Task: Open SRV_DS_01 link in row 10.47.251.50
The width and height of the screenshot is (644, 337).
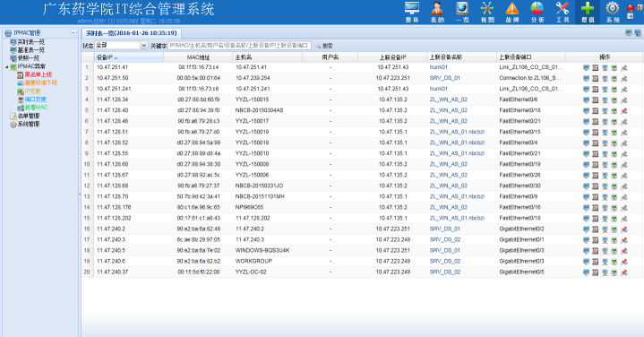Action: [x=445, y=78]
